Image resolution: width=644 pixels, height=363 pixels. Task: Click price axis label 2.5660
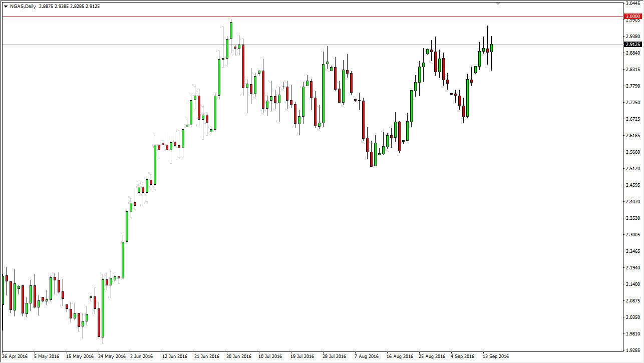[633, 152]
